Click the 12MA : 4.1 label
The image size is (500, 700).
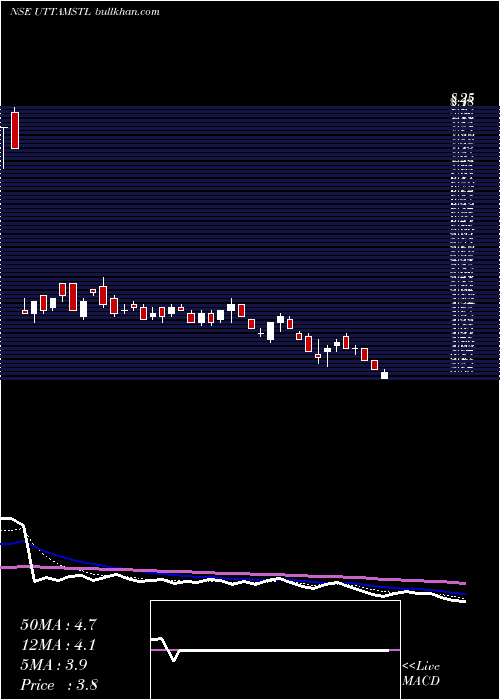[x=58, y=645]
